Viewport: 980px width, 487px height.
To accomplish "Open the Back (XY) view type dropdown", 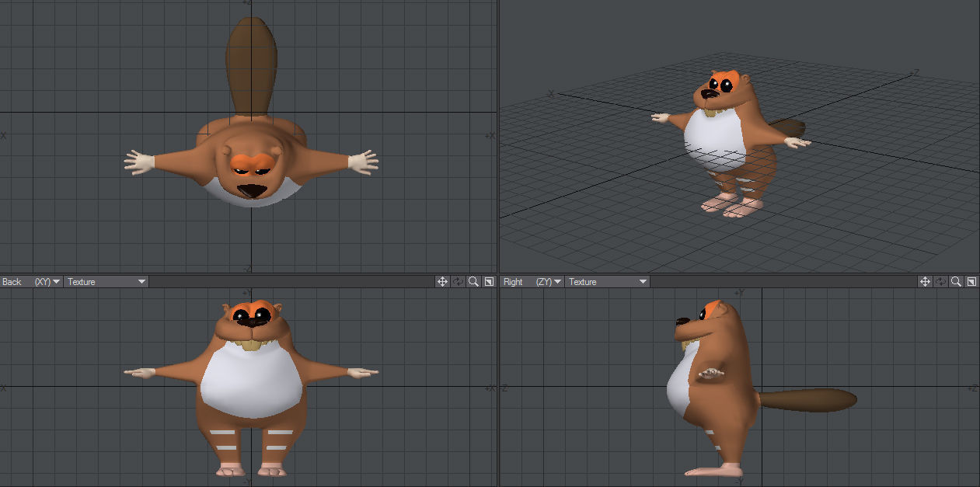I will [x=31, y=281].
